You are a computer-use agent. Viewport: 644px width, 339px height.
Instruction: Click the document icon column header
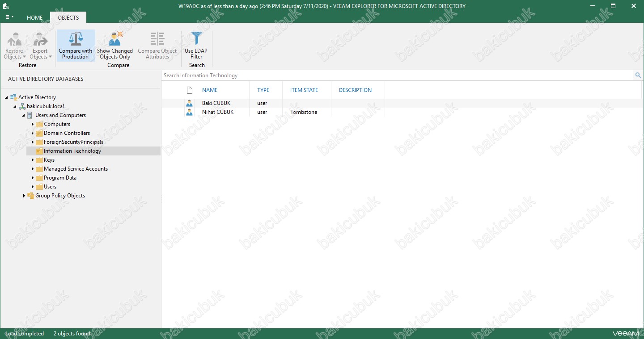click(x=190, y=90)
